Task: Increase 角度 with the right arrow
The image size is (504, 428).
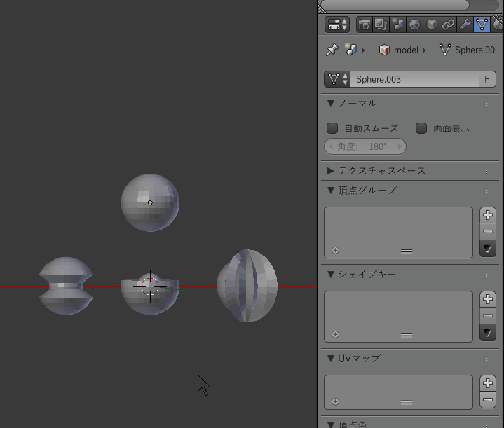Action: pos(400,146)
